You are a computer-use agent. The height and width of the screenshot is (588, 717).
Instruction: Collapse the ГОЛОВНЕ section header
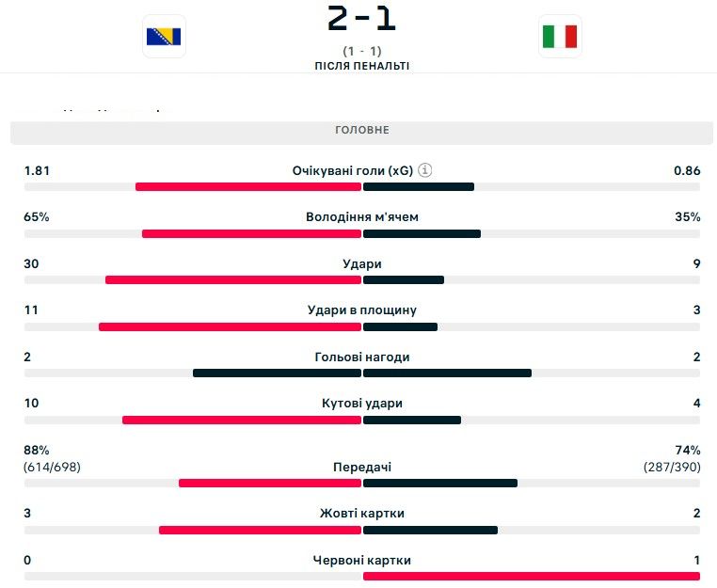(361, 131)
